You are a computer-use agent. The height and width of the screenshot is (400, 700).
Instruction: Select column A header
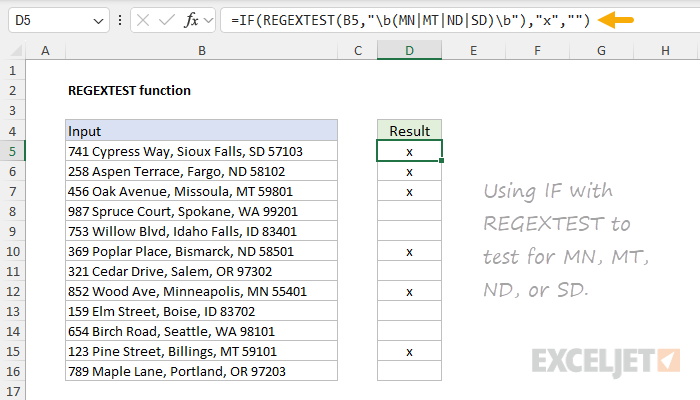(45, 50)
